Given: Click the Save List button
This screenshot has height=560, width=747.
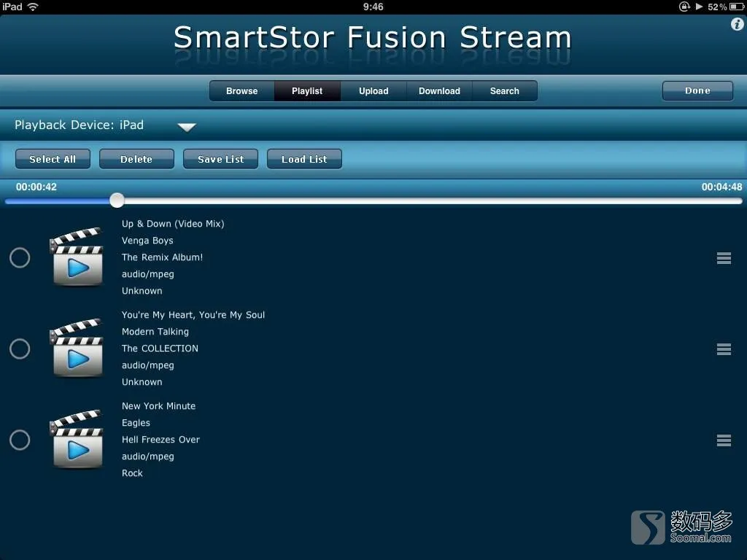Looking at the screenshot, I should (220, 159).
